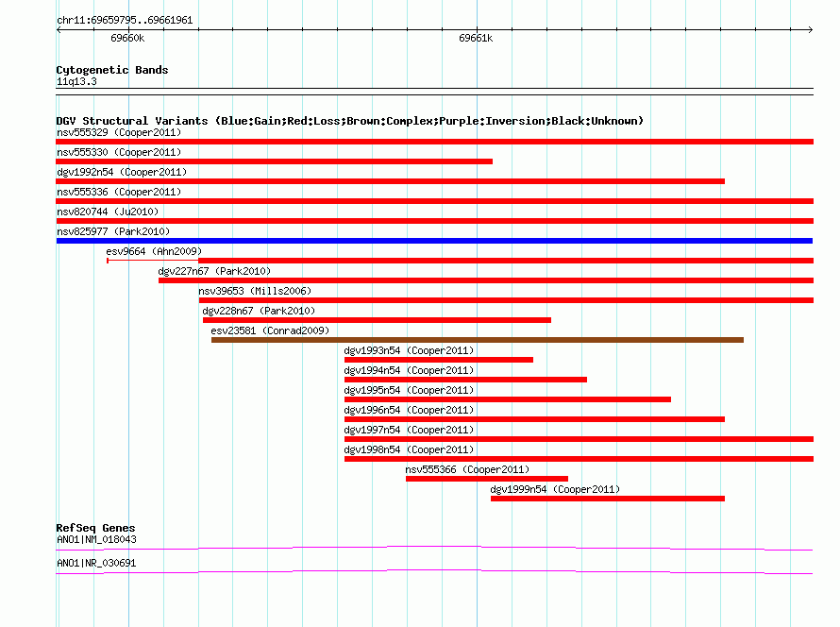
Task: Click chr11:69659795..69661961 coordinates text
Action: 125,20
